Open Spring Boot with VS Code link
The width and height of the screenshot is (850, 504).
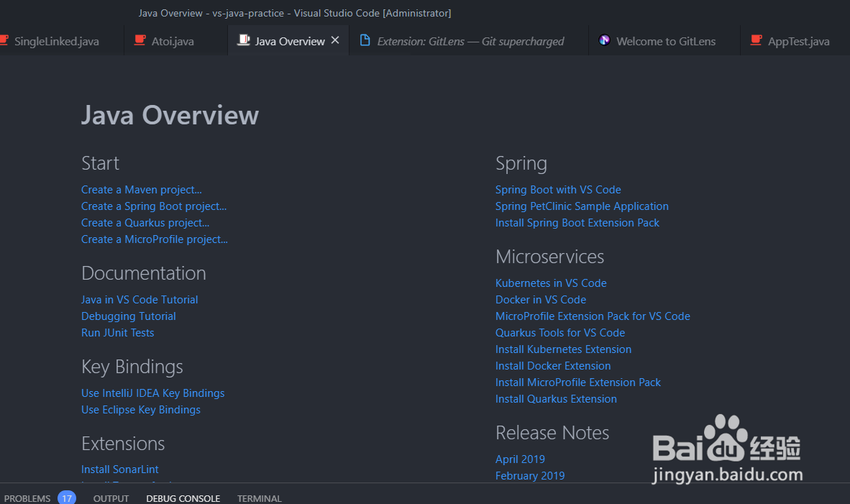click(558, 190)
